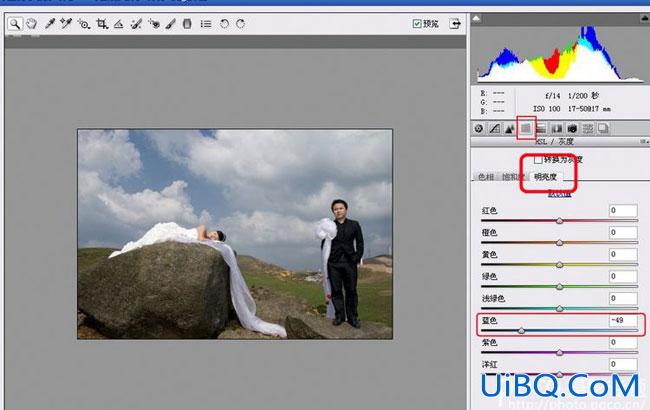Click the 橙色 value input field
650x410 pixels.
click(623, 232)
